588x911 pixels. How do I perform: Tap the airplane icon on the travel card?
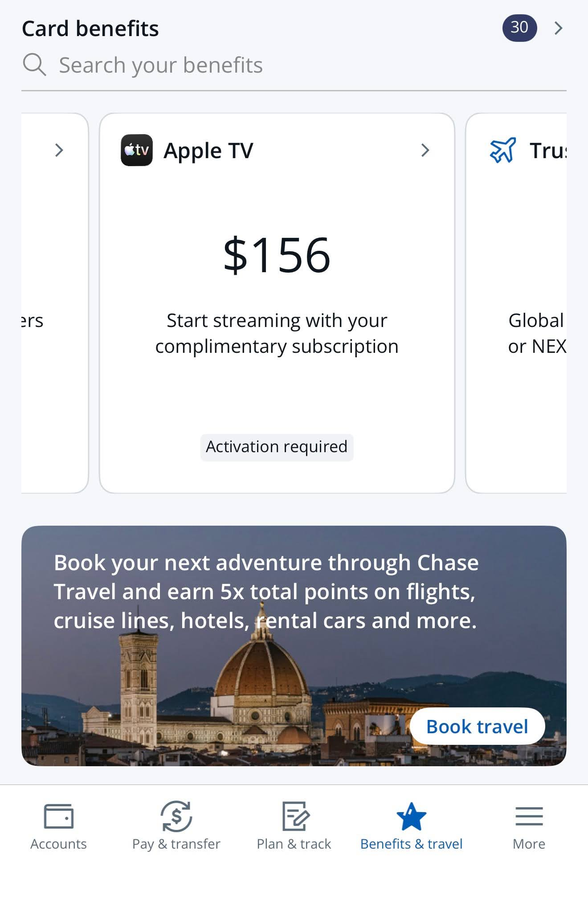coord(502,150)
